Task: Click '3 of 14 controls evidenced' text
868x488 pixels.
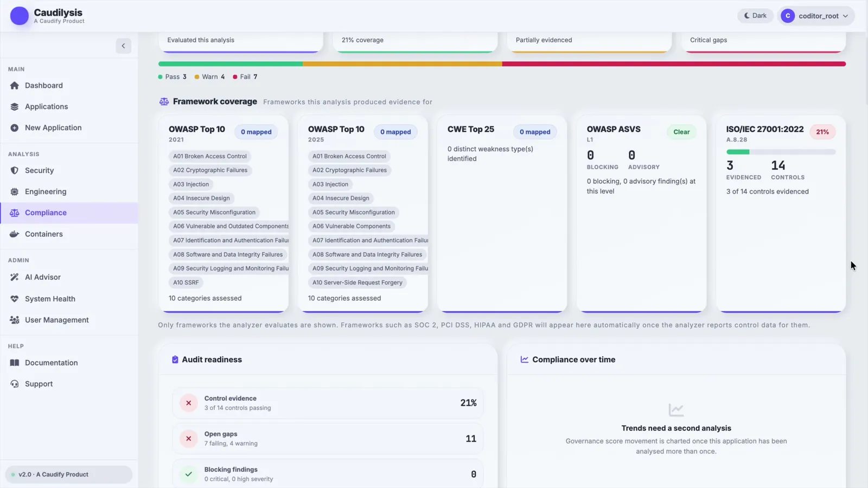Action: (768, 191)
